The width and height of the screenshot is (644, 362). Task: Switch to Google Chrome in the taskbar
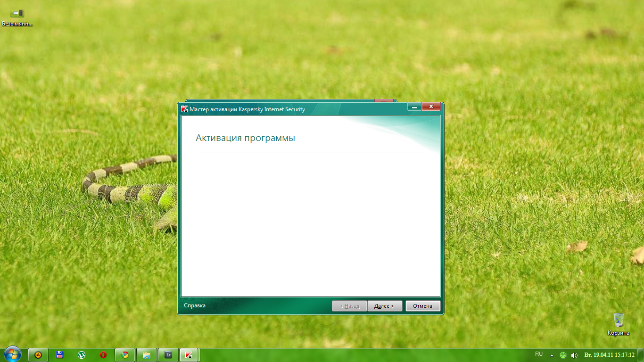point(125,355)
